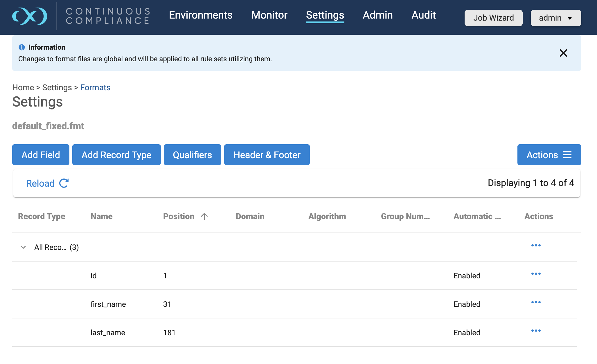Click the reload circular arrow icon
This screenshot has width=597, height=364.
pos(64,183)
